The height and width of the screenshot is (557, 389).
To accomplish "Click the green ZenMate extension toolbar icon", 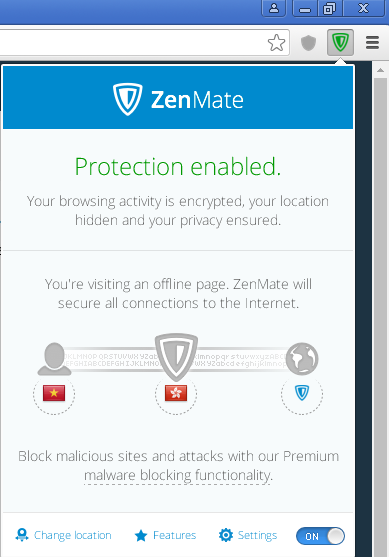I will click(x=340, y=42).
